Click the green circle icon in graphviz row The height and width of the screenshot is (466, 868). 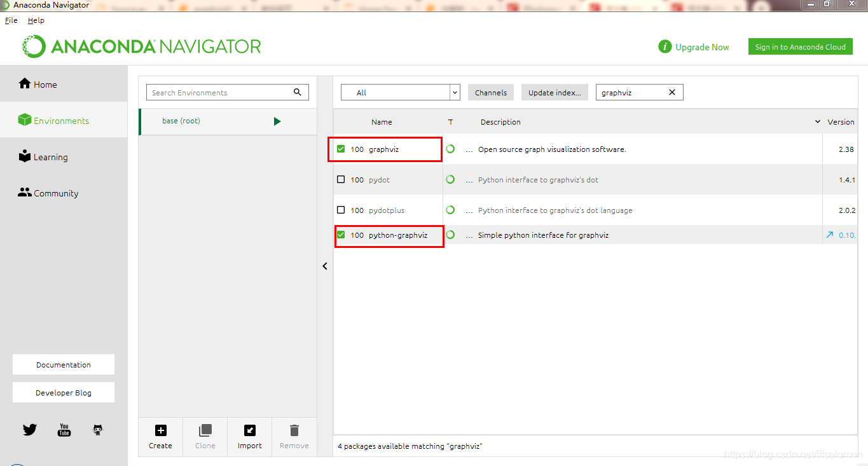click(x=450, y=149)
